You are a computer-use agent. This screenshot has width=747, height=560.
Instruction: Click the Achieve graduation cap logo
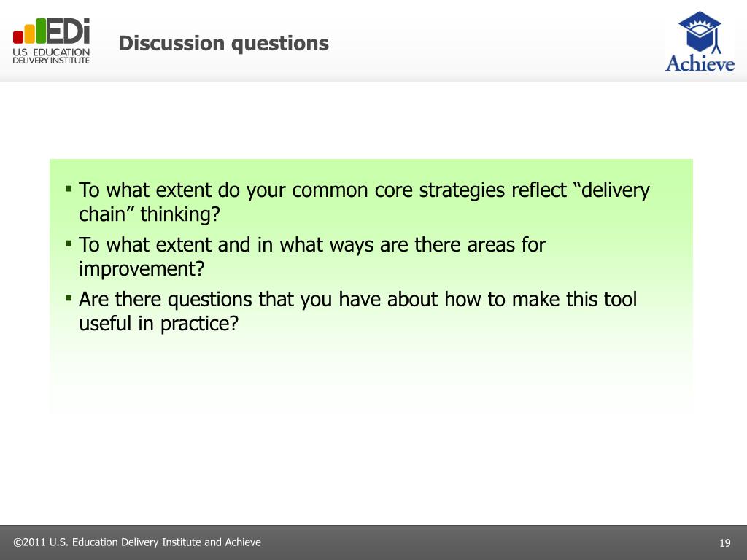(x=700, y=32)
